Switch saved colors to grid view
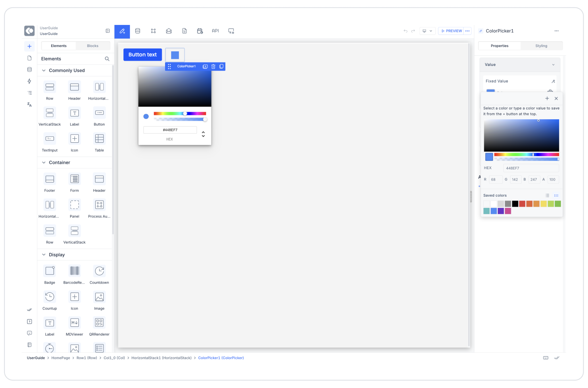Viewport: 588px width, 388px height. [556, 196]
